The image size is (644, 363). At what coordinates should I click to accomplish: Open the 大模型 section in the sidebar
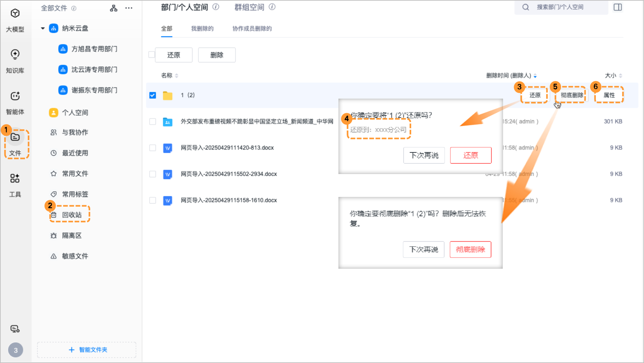[15, 21]
